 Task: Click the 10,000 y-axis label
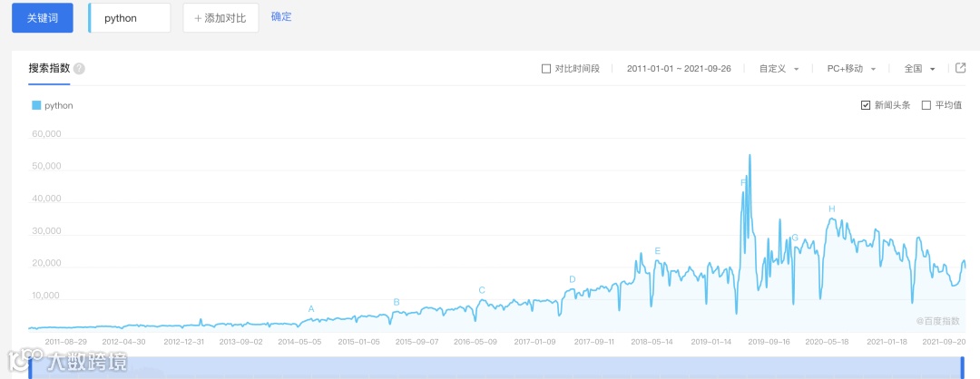[44, 296]
